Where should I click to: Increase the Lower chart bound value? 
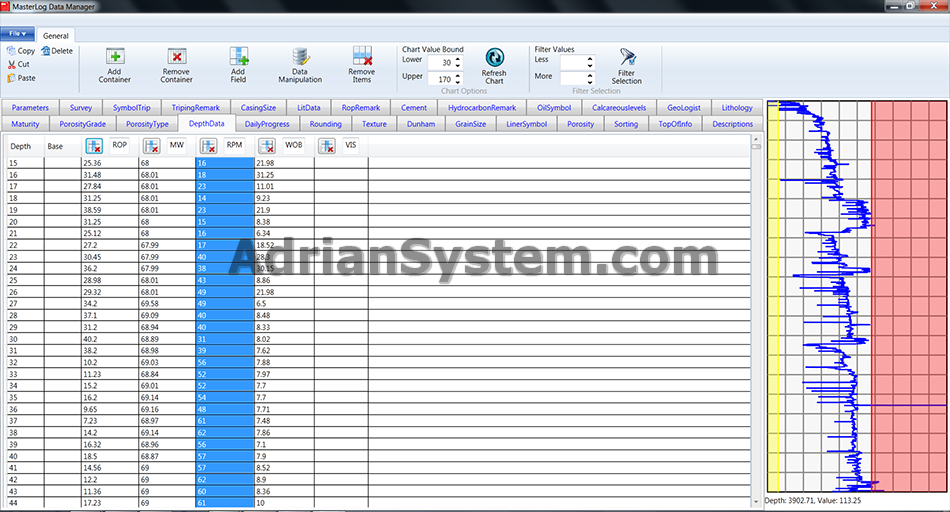458,59
